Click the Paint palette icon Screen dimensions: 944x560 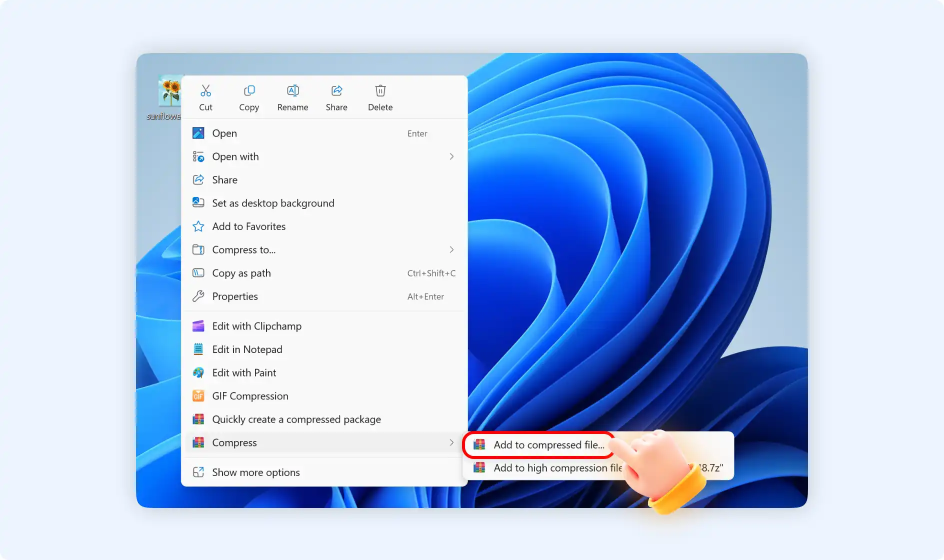(198, 372)
